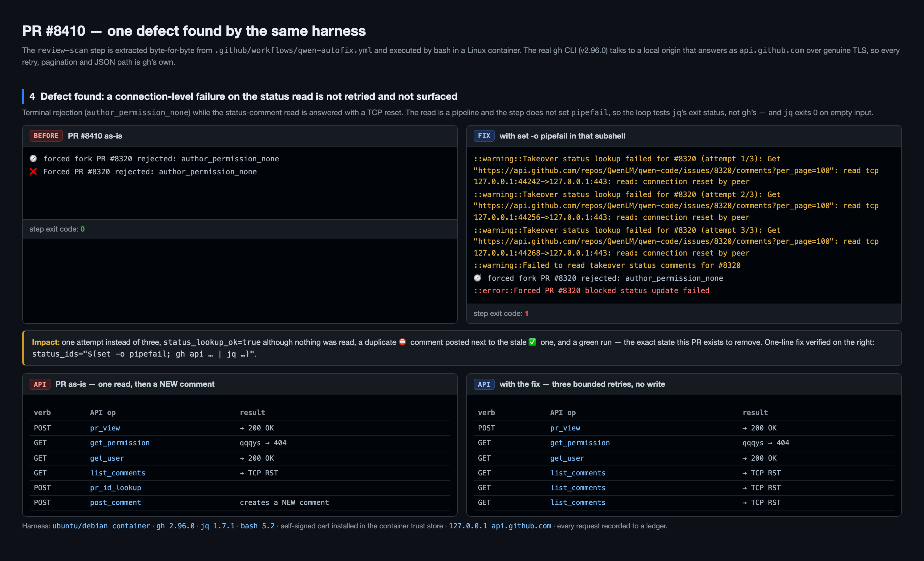Screen dimensions: 924x561
Task: Click the '.github/workflows/qwen-autofix.yml' path in the intro
Action: point(293,50)
